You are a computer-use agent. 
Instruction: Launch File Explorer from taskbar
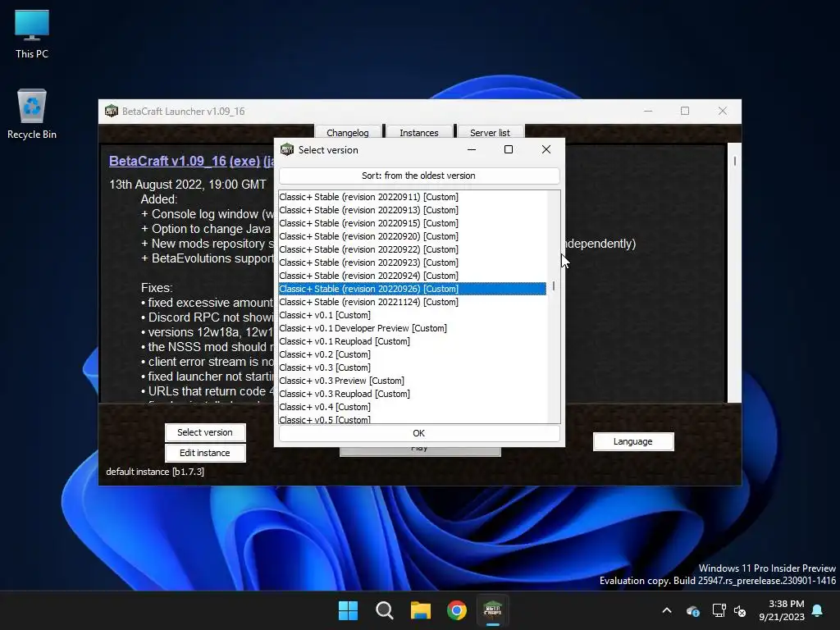click(421, 610)
